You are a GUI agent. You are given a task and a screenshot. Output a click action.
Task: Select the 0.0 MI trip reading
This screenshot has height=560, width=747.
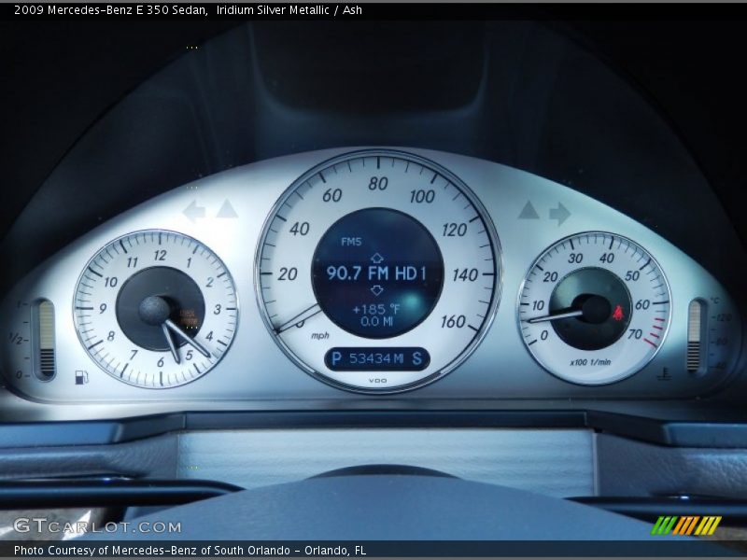[x=377, y=321]
